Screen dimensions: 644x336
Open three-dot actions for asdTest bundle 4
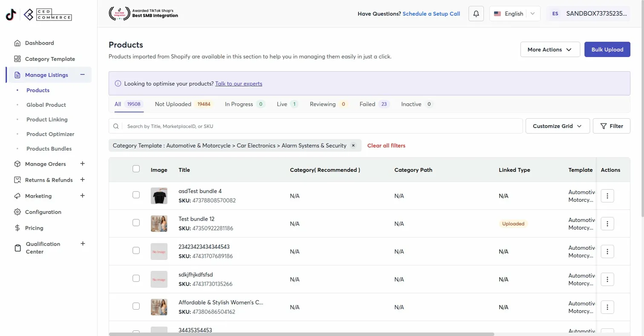click(x=607, y=196)
